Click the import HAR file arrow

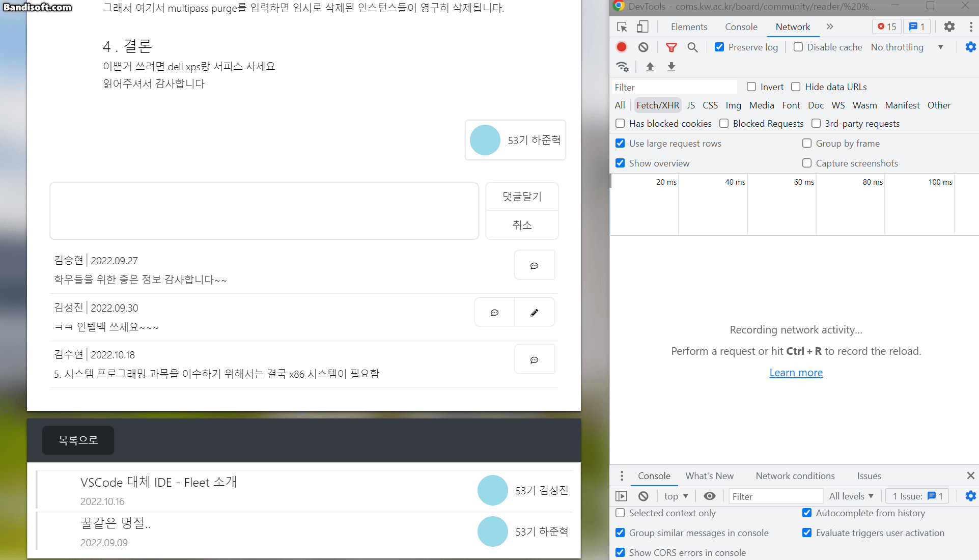tap(650, 67)
